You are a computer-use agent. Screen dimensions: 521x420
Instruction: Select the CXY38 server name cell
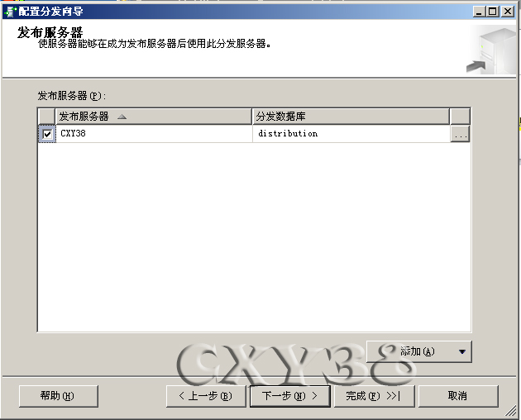153,133
